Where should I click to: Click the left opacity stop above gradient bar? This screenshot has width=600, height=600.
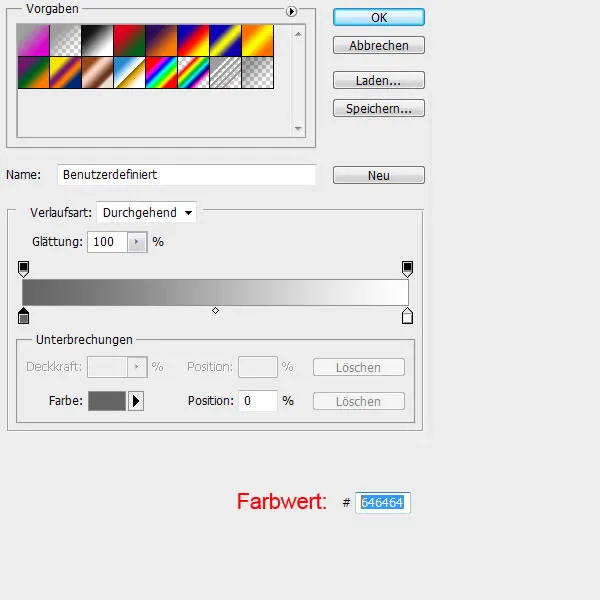click(24, 268)
